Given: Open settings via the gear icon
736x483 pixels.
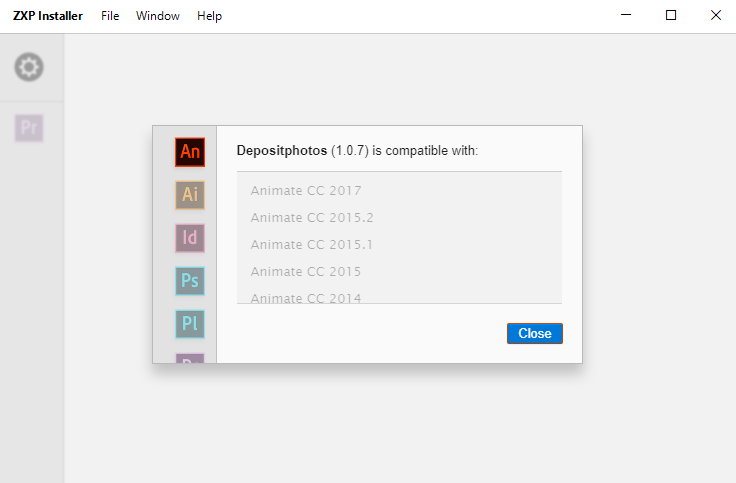Looking at the screenshot, I should click(29, 67).
